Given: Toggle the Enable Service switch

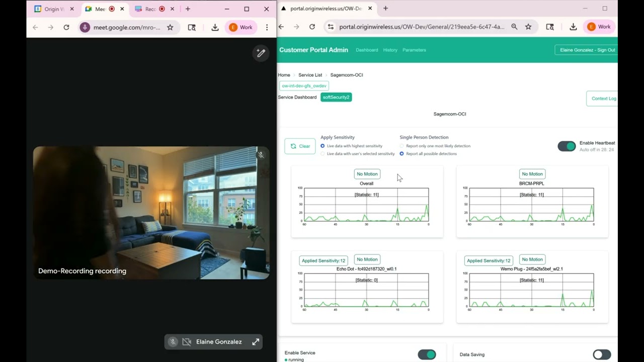Looking at the screenshot, I should 427,354.
